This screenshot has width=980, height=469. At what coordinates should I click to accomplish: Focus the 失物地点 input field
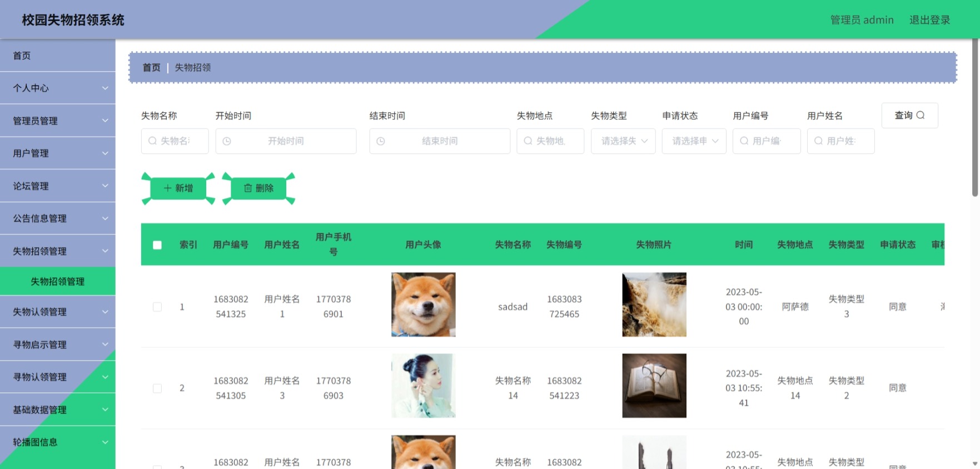pyautogui.click(x=550, y=141)
